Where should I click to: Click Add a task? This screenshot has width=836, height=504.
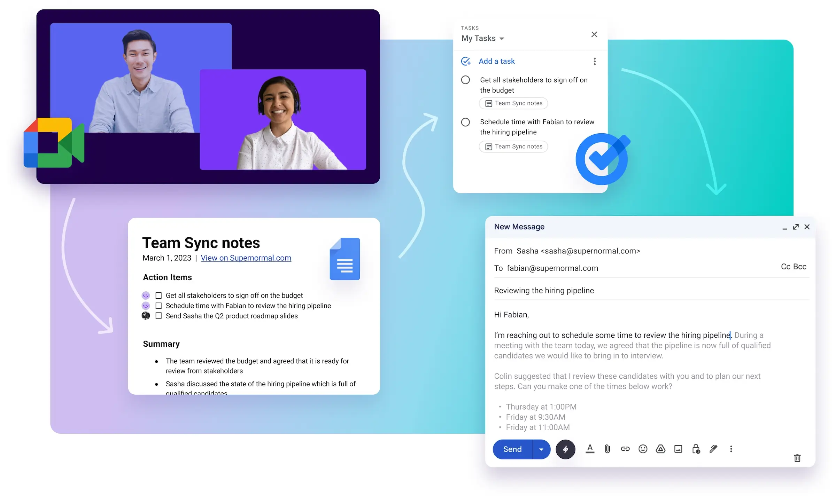click(496, 61)
